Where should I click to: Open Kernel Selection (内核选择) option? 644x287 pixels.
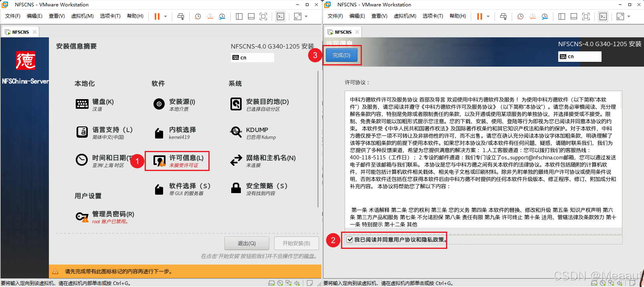coord(175,133)
